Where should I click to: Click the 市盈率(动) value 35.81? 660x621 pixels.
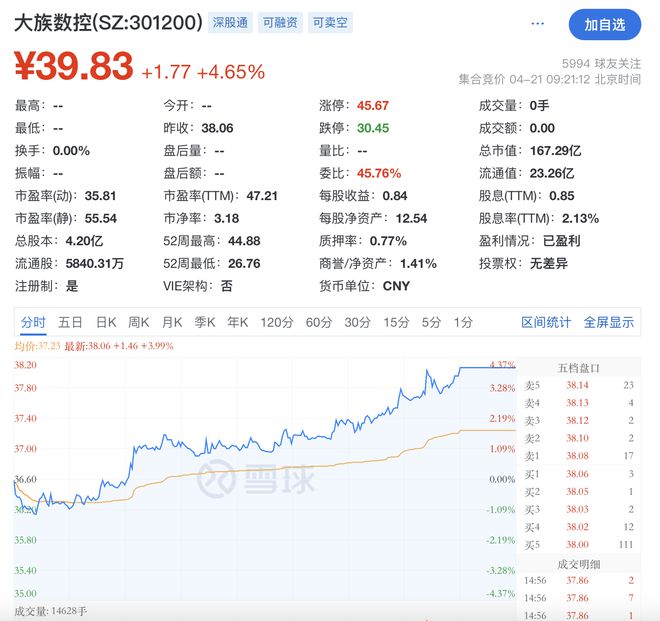click(x=100, y=196)
